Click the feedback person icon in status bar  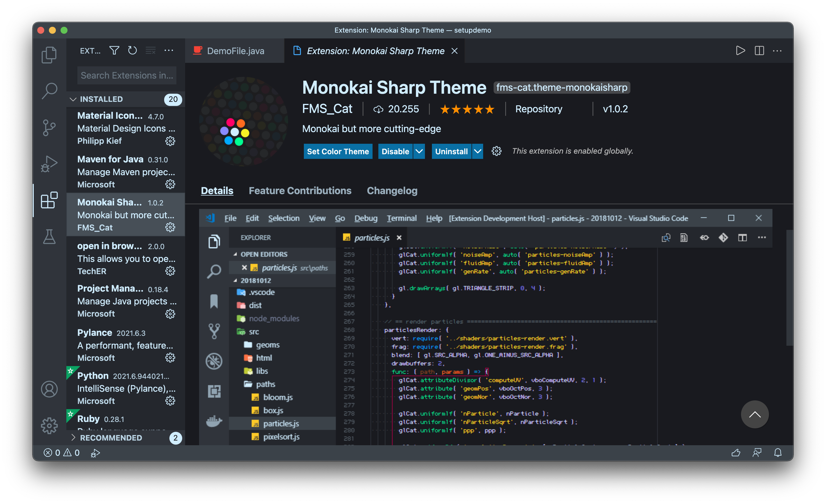click(x=757, y=453)
